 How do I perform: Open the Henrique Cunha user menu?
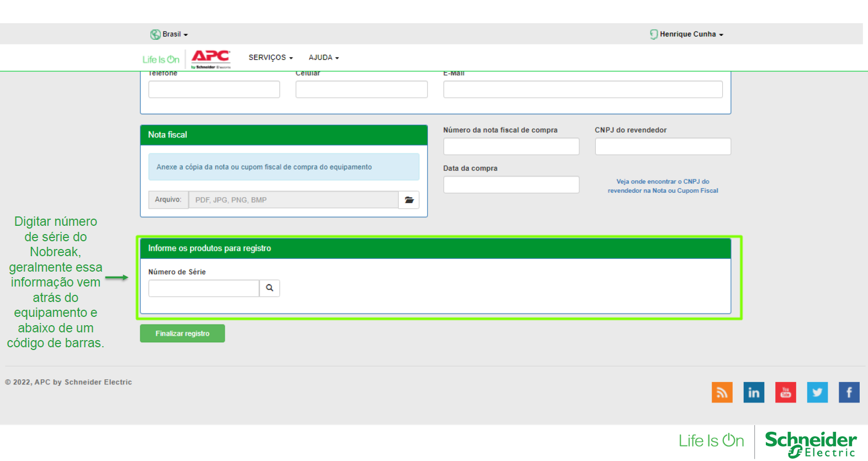(x=691, y=34)
